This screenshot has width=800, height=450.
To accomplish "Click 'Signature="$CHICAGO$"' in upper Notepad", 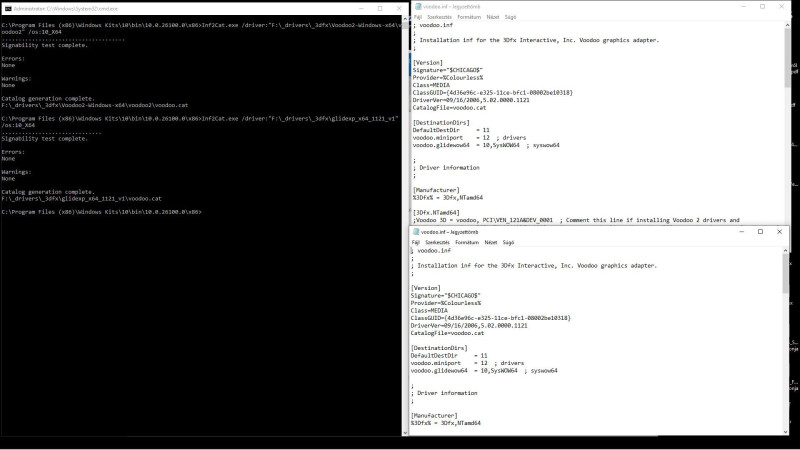I will pos(447,70).
